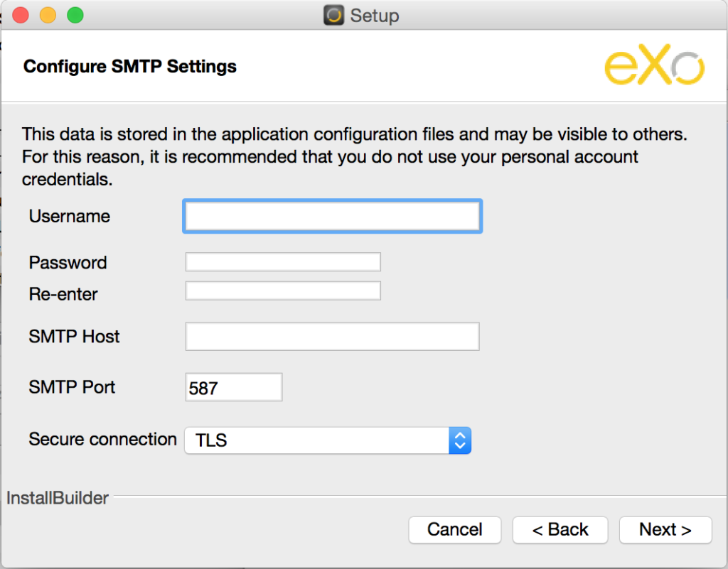Close the Setup window with red button
The image size is (728, 569).
coord(21,15)
